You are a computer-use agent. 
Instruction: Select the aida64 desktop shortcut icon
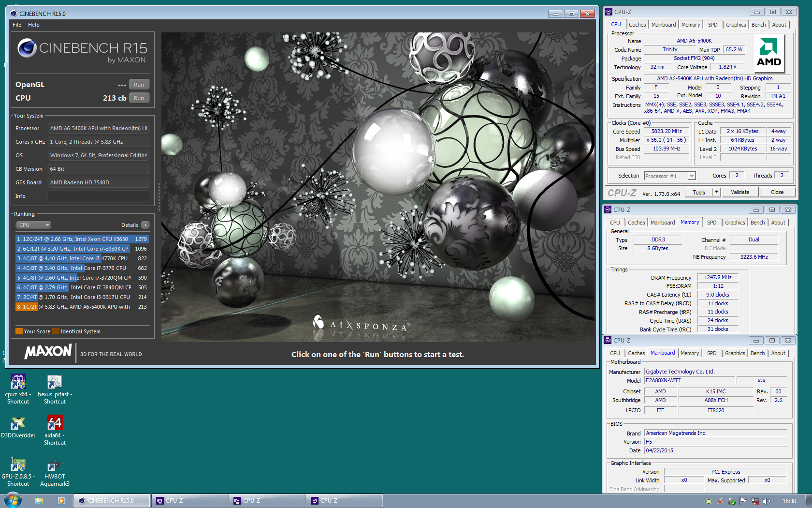coord(55,423)
